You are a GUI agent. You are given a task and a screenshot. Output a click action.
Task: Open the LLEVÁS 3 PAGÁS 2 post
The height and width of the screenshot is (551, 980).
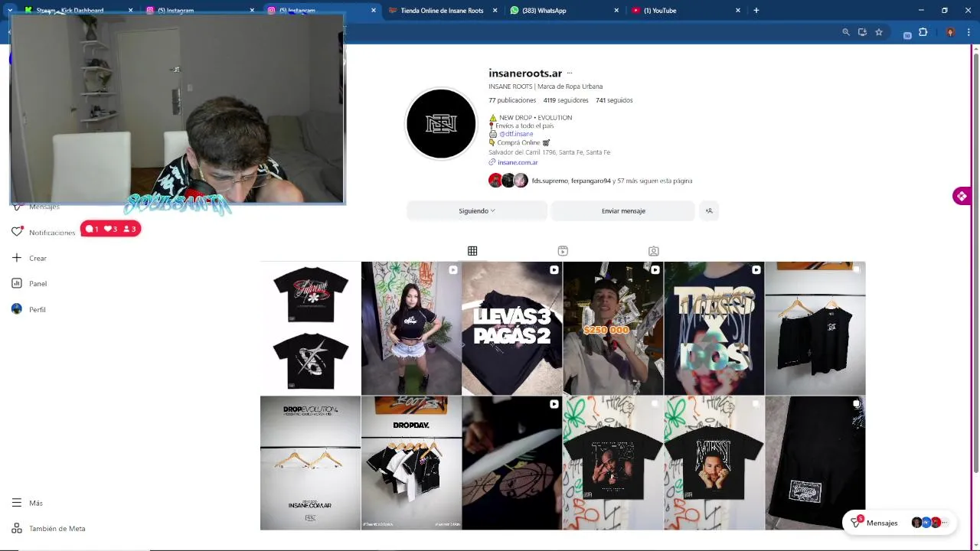tap(512, 328)
